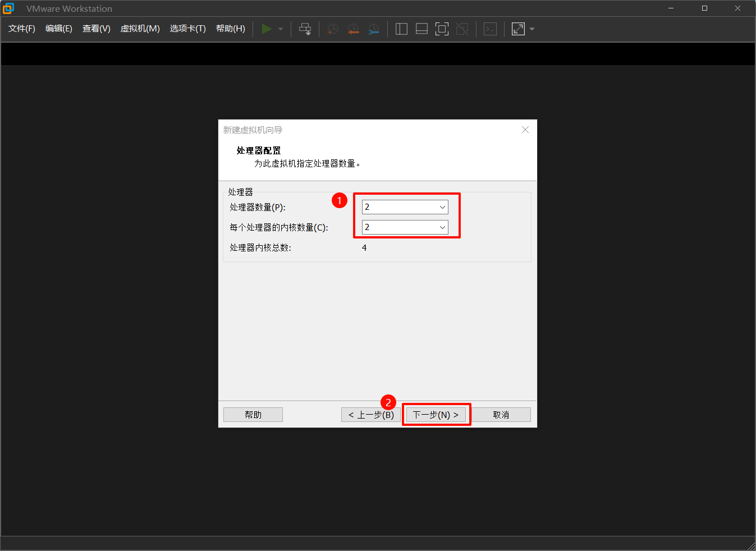Show the library panel sidebar icon
The height and width of the screenshot is (551, 756).
coord(401,29)
